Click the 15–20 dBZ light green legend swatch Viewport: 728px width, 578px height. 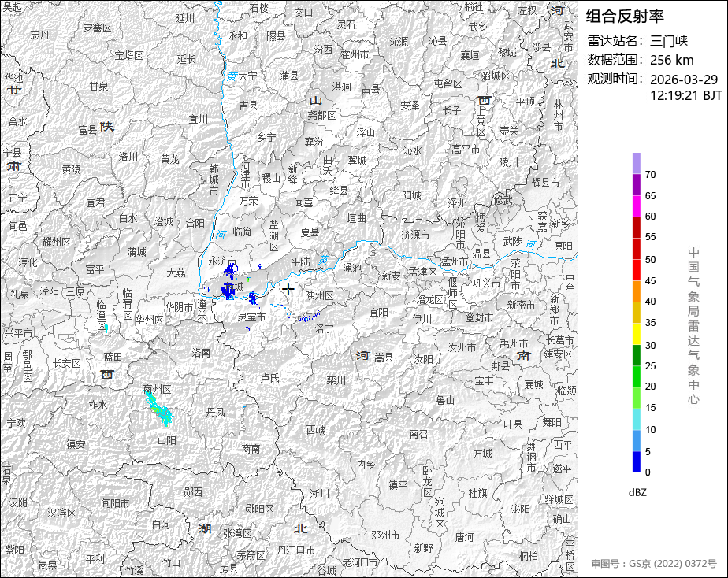(636, 398)
